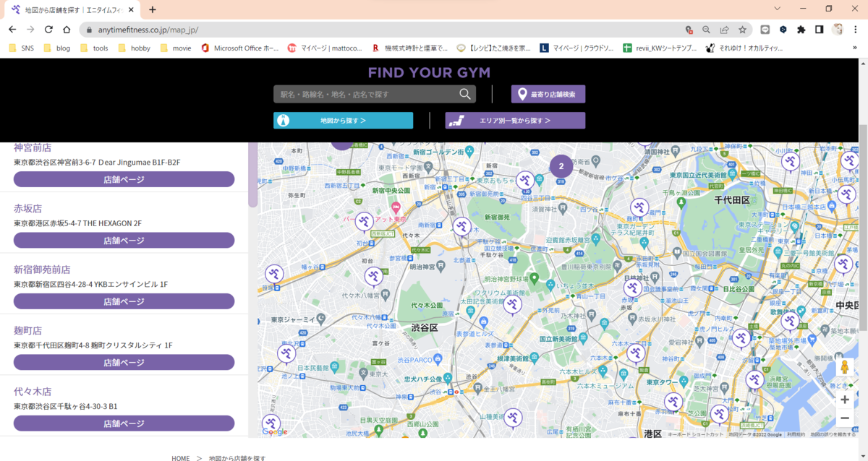
Task: Open the hobby bookmark folder
Action: (x=134, y=48)
